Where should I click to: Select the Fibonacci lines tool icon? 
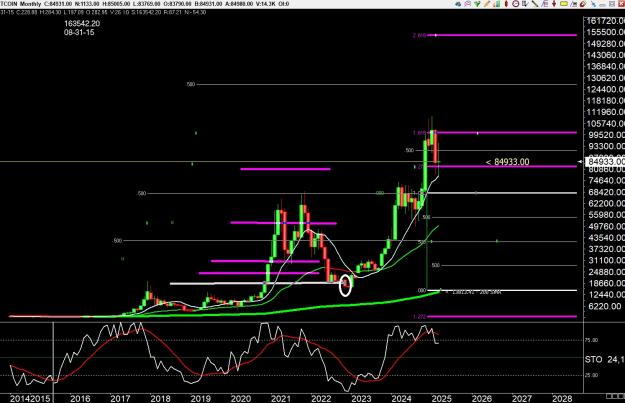click(x=544, y=4)
